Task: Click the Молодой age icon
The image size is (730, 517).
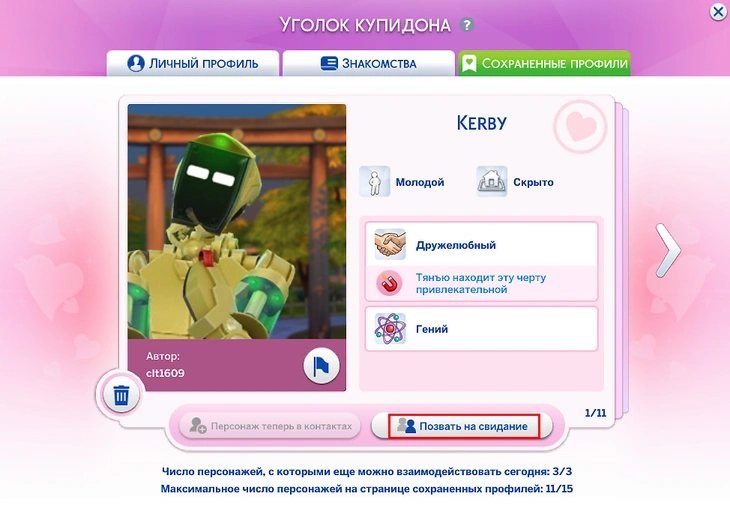Action: tap(375, 182)
